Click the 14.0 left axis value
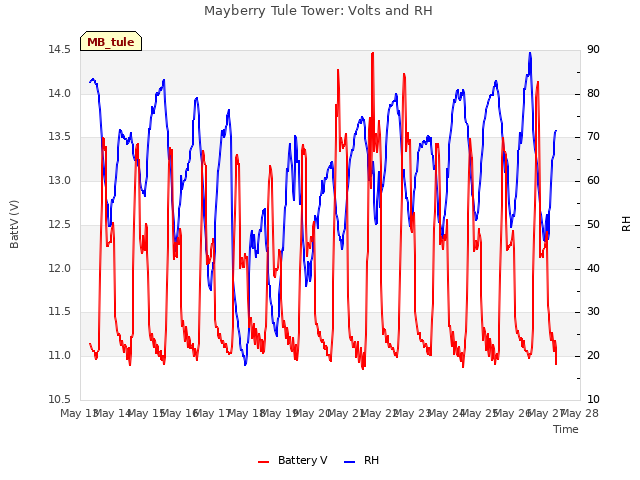Image resolution: width=640 pixels, height=480 pixels. click(59, 93)
